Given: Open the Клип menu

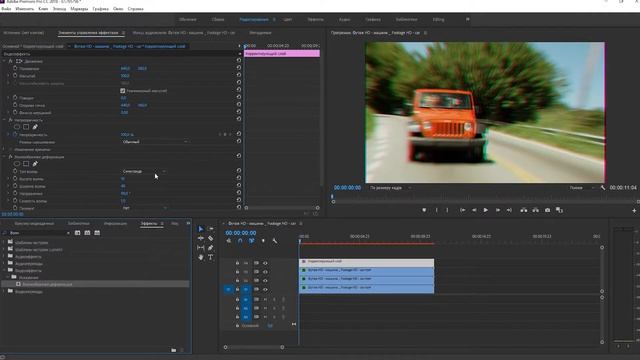Looking at the screenshot, I should pyautogui.click(x=43, y=9).
